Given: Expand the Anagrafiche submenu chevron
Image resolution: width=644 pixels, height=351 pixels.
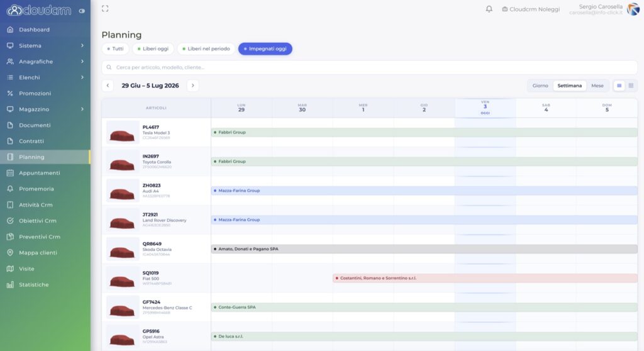Looking at the screenshot, I should (x=82, y=62).
